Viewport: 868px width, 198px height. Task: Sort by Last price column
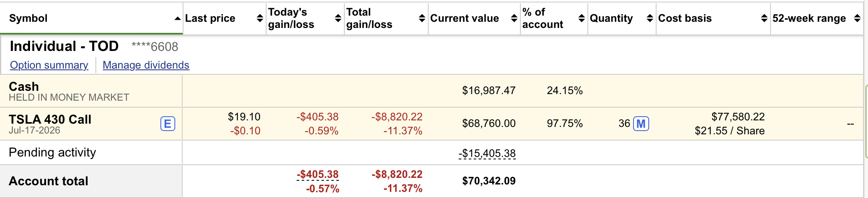click(x=260, y=18)
